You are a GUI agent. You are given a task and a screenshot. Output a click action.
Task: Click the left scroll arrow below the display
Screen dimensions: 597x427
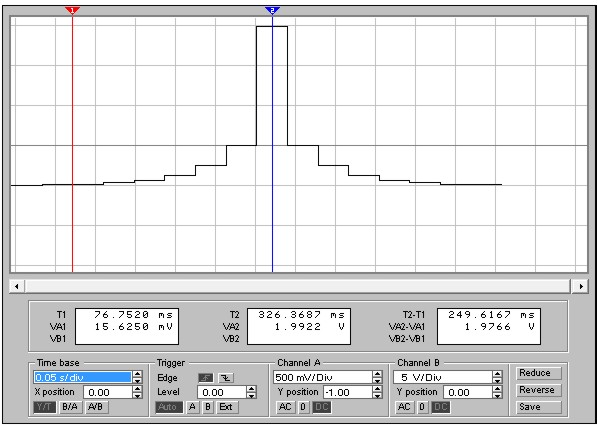click(x=17, y=286)
